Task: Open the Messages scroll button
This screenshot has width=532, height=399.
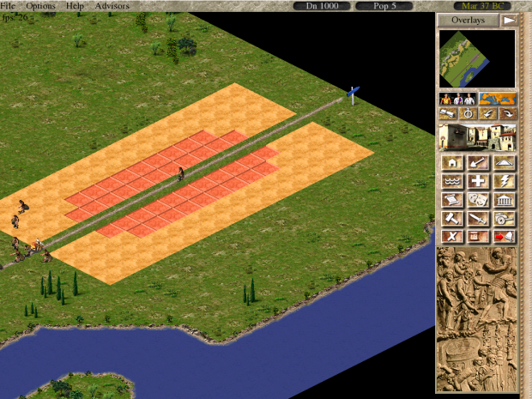Action: coord(478,237)
